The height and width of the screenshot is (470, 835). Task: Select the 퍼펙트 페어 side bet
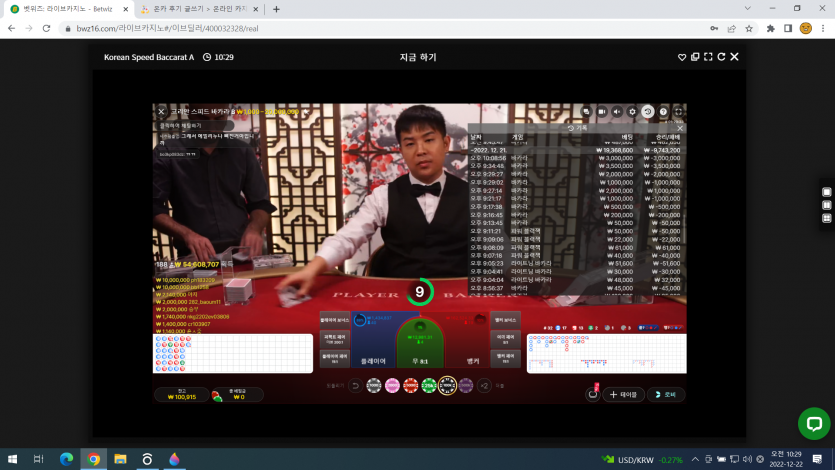335,339
